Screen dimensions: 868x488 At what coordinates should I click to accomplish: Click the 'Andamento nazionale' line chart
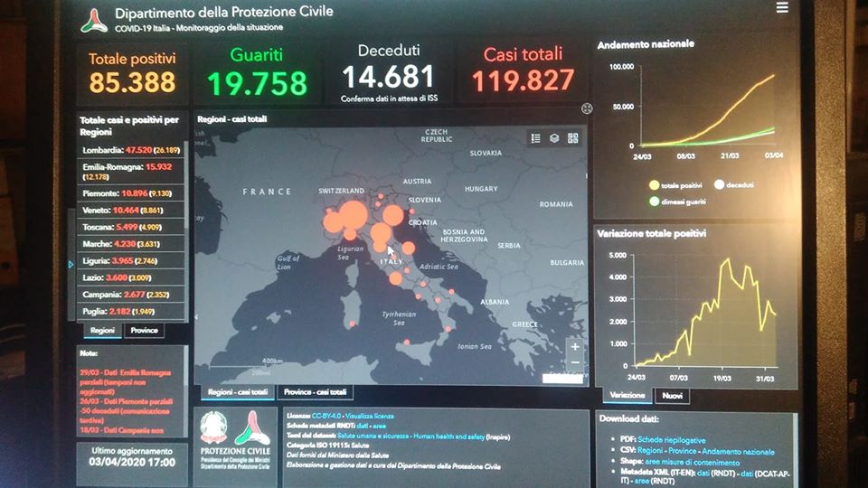(707, 108)
